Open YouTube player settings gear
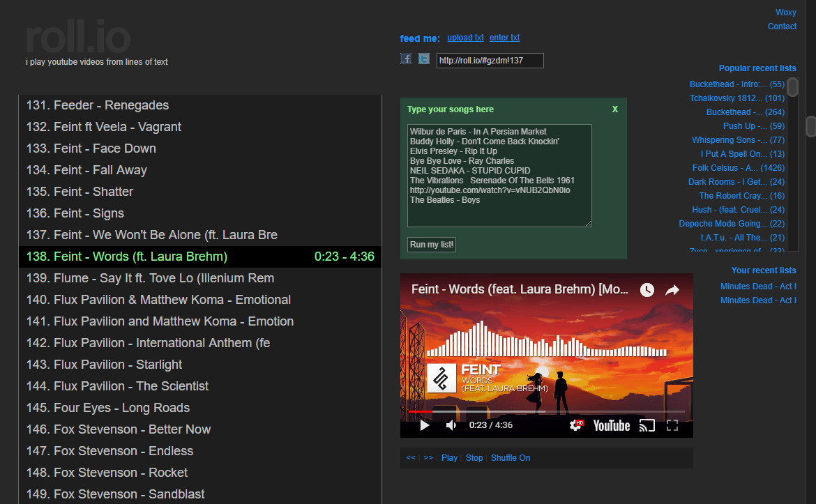The width and height of the screenshot is (816, 504). click(x=576, y=425)
